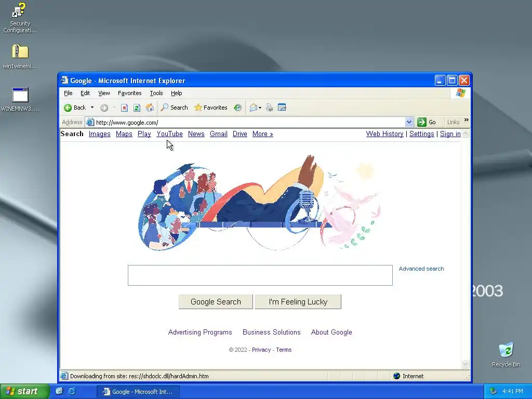Open the Terms link
This screenshot has height=399, width=532.
coord(284,350)
